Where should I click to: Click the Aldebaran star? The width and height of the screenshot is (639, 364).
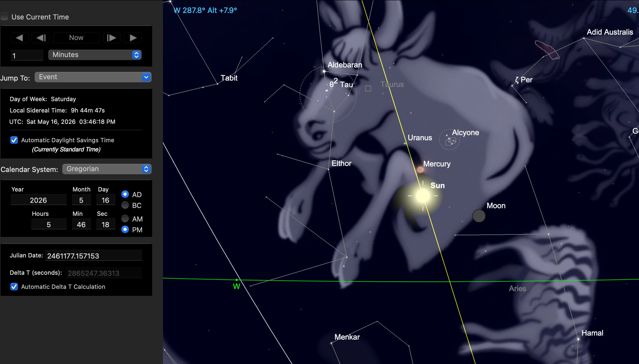tap(324, 71)
